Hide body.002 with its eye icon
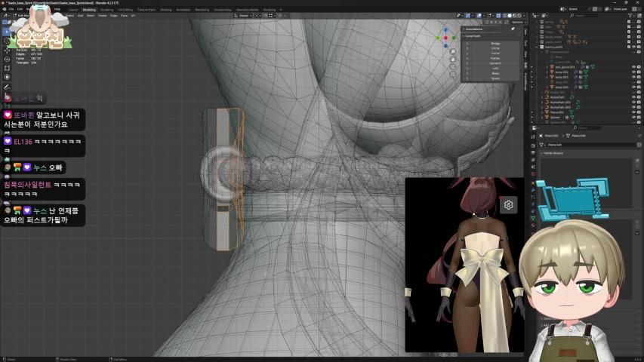Screen dimensions: 644x362 tap(633, 72)
